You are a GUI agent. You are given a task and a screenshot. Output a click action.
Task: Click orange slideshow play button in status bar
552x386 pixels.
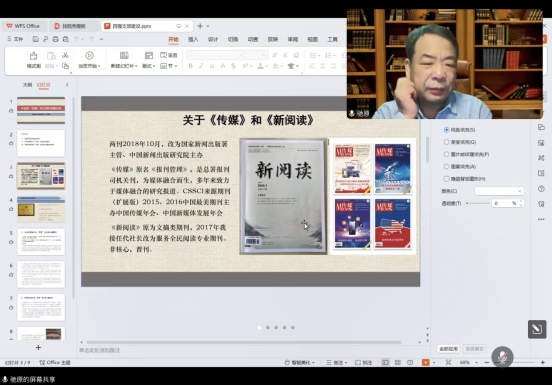click(x=426, y=362)
